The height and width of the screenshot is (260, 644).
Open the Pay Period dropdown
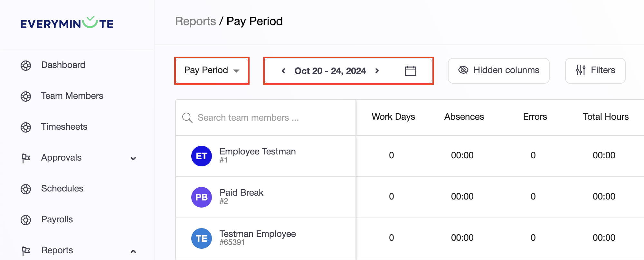(x=212, y=70)
